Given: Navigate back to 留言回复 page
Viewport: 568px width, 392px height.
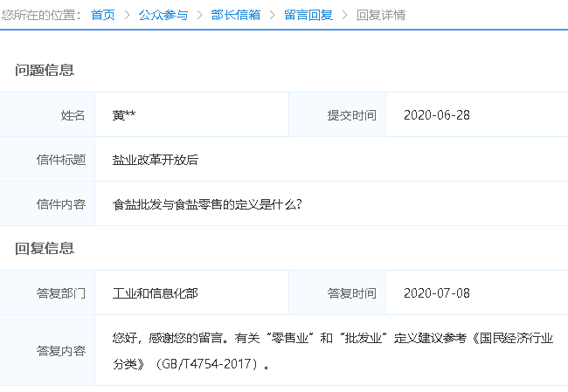Looking at the screenshot, I should [308, 15].
